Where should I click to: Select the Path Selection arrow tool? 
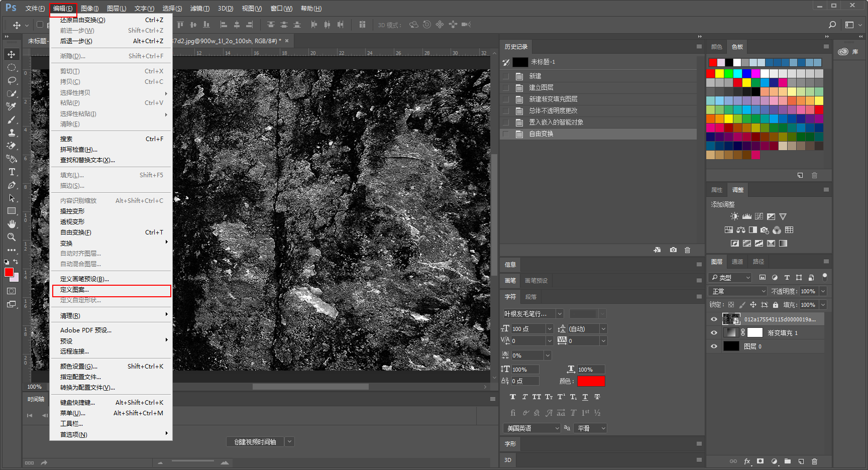click(12, 198)
